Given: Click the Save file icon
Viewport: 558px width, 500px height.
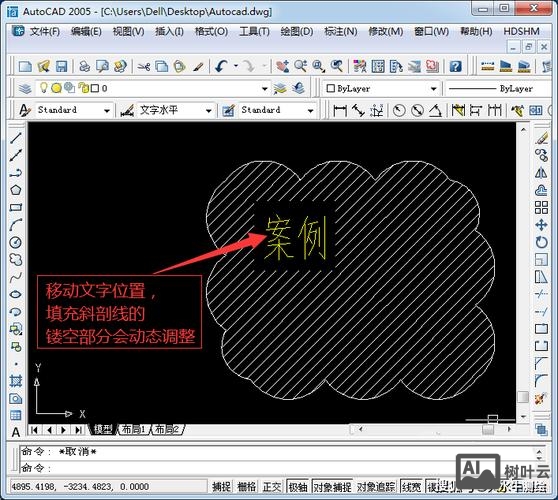Looking at the screenshot, I should [62, 66].
